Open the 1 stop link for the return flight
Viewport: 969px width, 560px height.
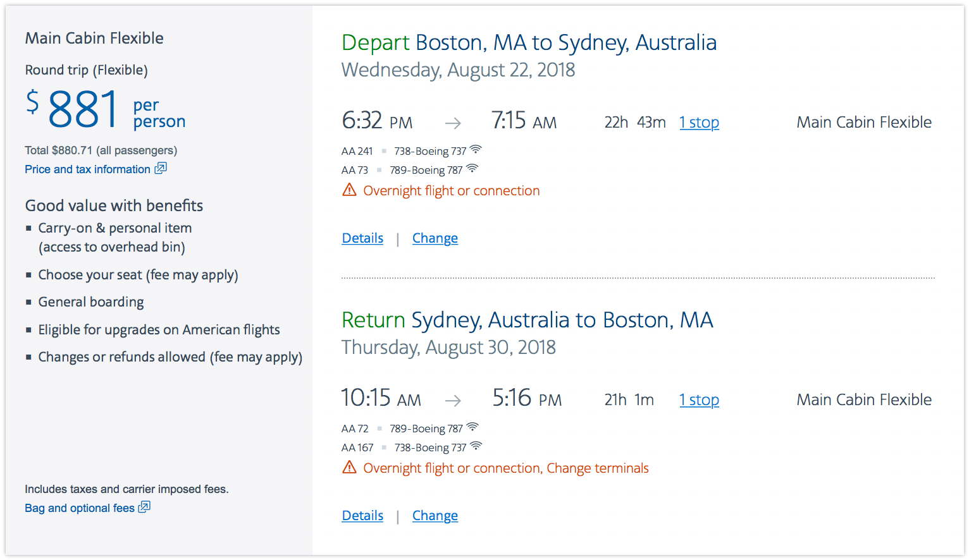tap(699, 400)
